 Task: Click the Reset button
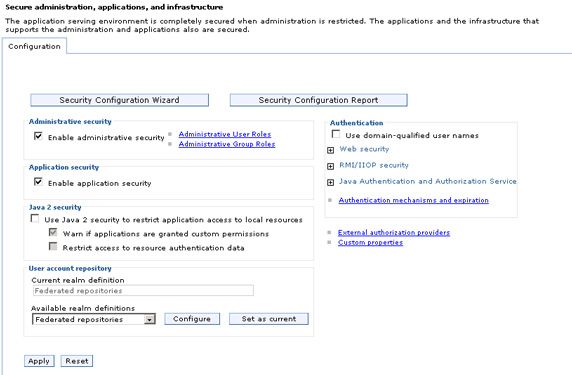[x=77, y=361]
